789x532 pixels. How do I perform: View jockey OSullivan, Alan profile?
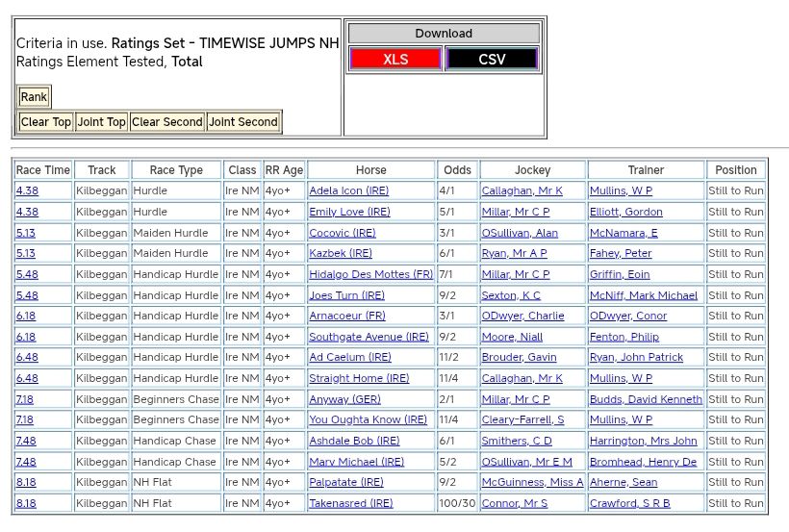coord(519,233)
